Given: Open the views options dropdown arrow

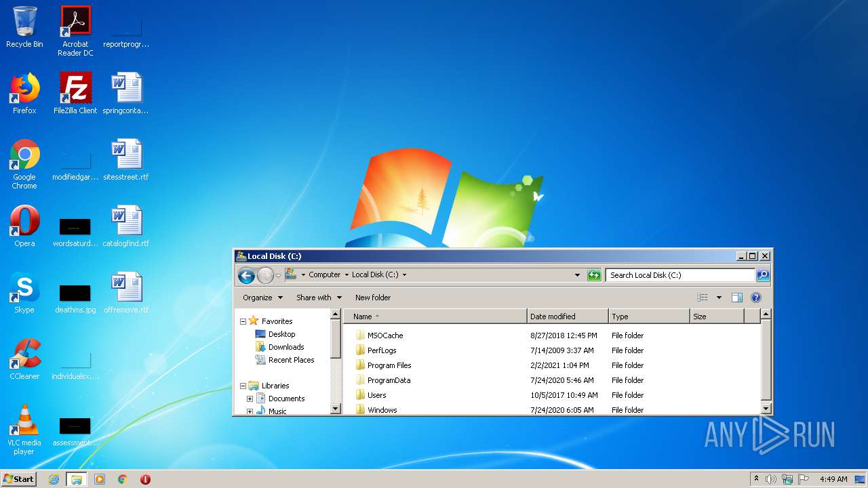Looking at the screenshot, I should tap(719, 298).
